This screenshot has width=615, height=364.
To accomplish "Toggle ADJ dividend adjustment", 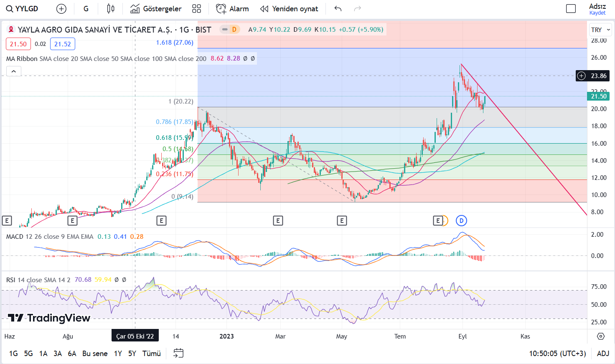I will [x=603, y=354].
